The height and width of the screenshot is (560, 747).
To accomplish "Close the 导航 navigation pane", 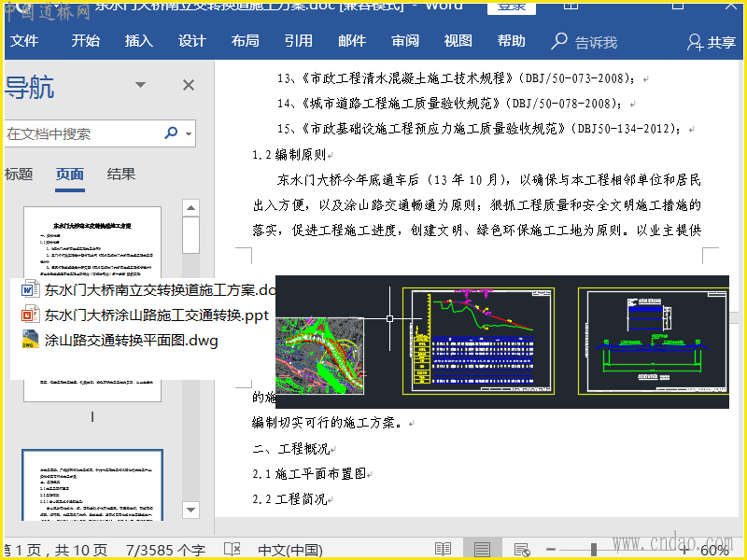I will coord(188,86).
